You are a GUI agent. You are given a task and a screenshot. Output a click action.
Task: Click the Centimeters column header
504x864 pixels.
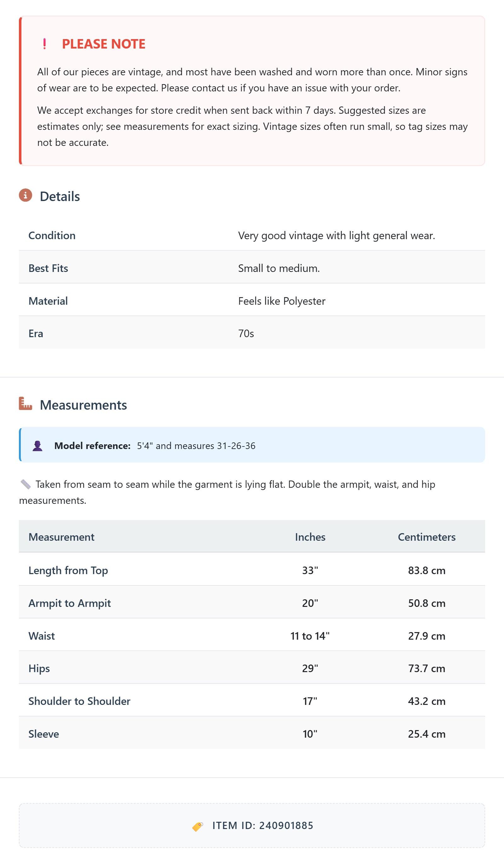[x=427, y=537]
